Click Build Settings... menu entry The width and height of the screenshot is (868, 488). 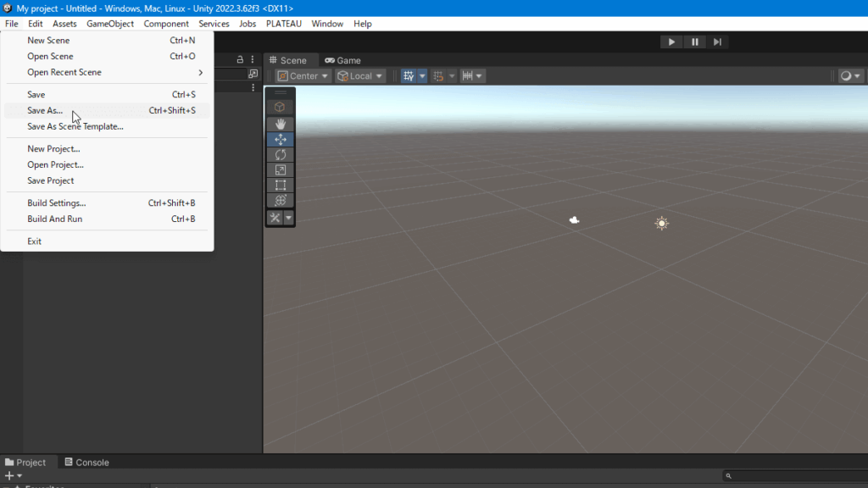56,203
